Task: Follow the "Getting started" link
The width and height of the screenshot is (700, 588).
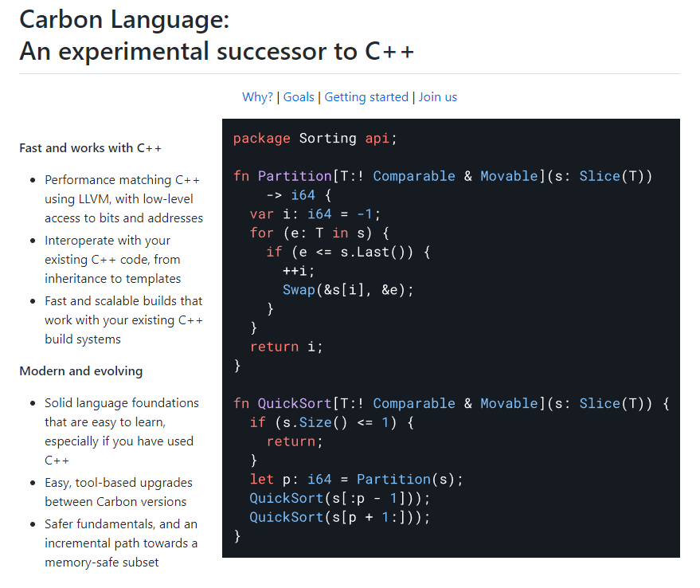Action: [366, 97]
